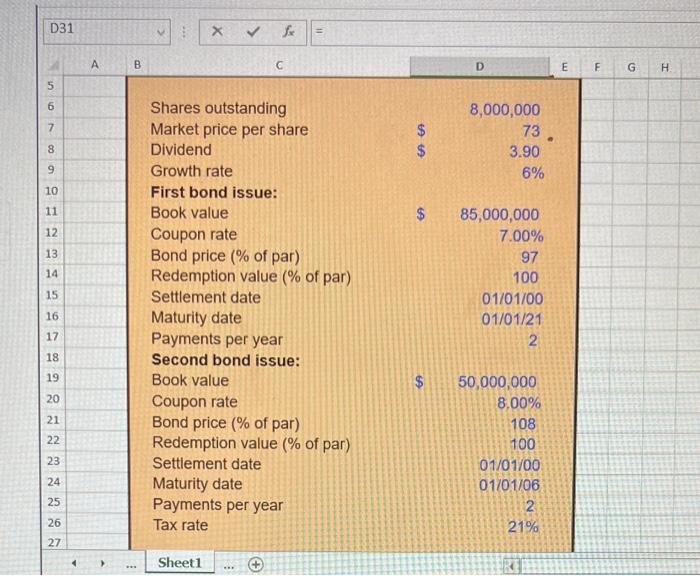Select the market price value 73
The height and width of the screenshot is (576, 700).
(531, 131)
